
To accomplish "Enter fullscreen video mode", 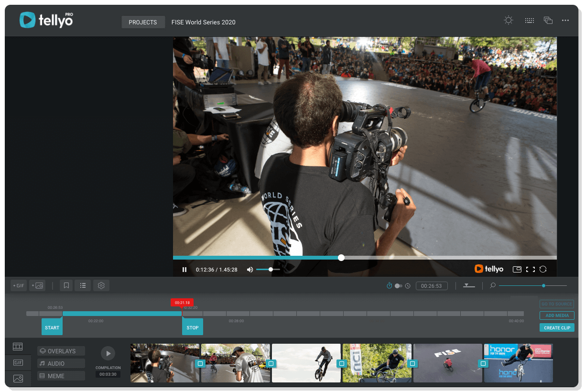I will point(530,269).
